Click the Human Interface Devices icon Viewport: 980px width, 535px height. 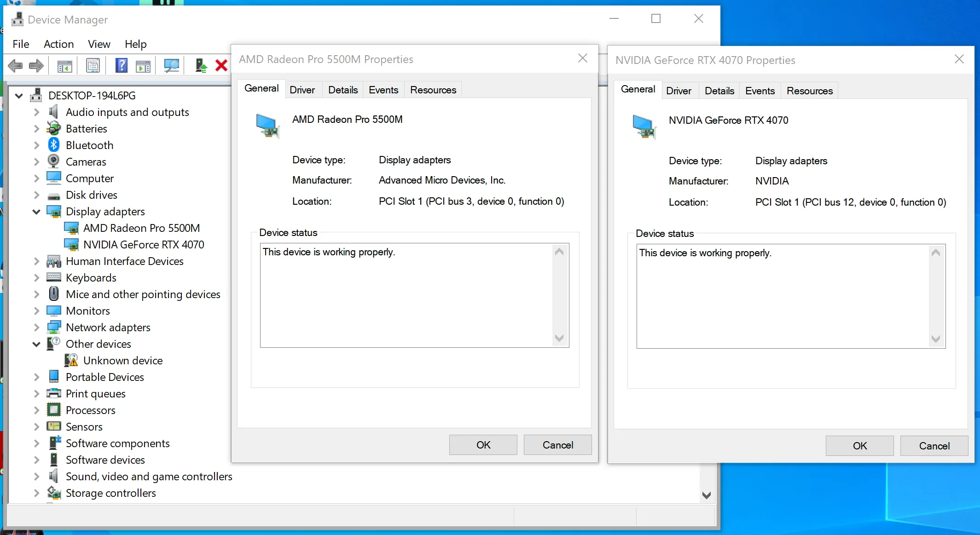[54, 261]
